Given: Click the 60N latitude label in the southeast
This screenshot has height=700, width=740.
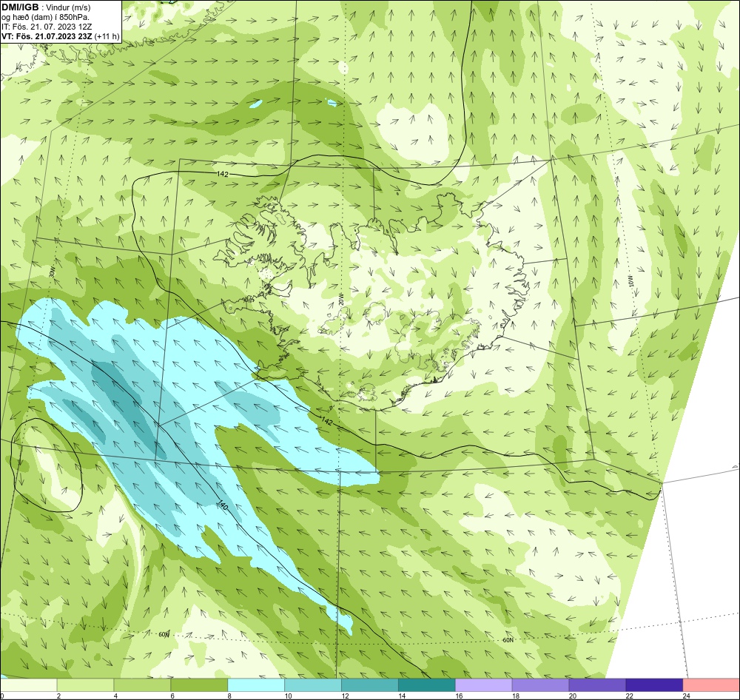Looking at the screenshot, I should coord(508,640).
